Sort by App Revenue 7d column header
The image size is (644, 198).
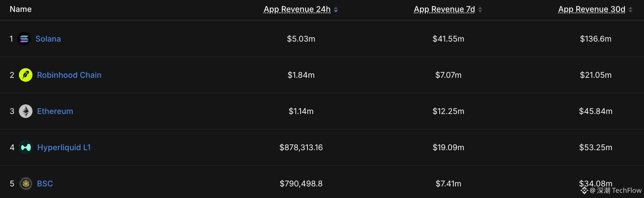pos(444,9)
